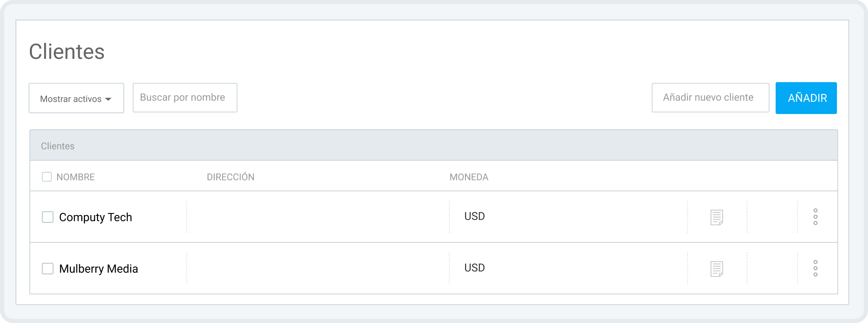Click the NOMBRE column header
The image size is (868, 323).
76,177
